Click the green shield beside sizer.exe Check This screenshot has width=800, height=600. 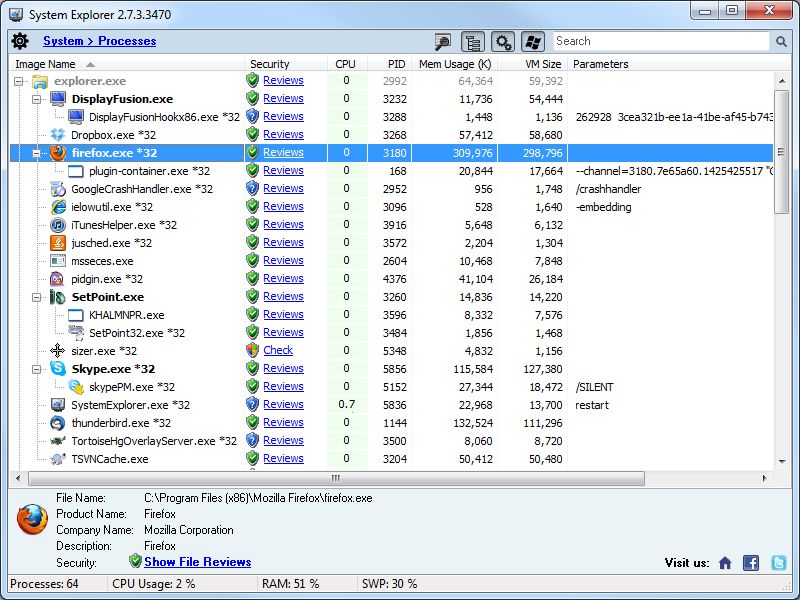tap(252, 350)
